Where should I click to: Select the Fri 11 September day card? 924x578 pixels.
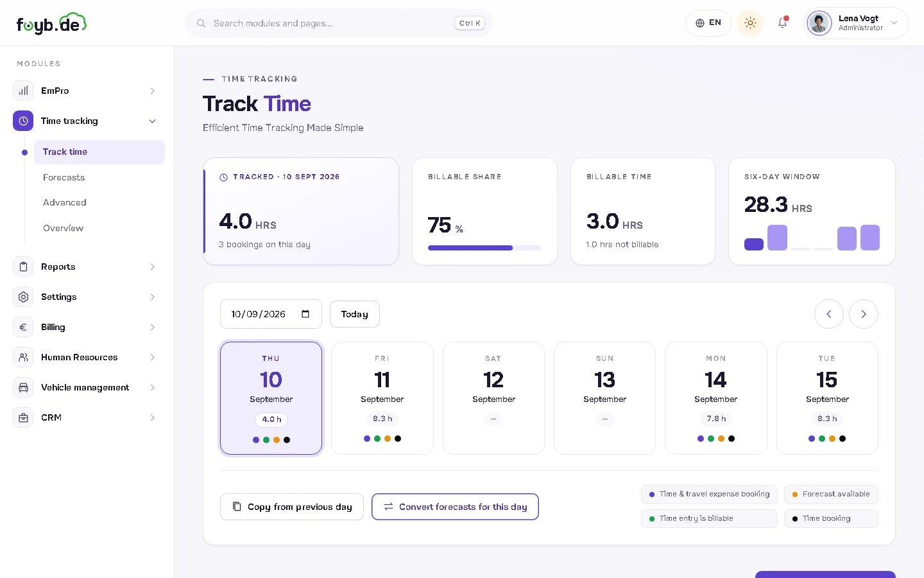(382, 398)
